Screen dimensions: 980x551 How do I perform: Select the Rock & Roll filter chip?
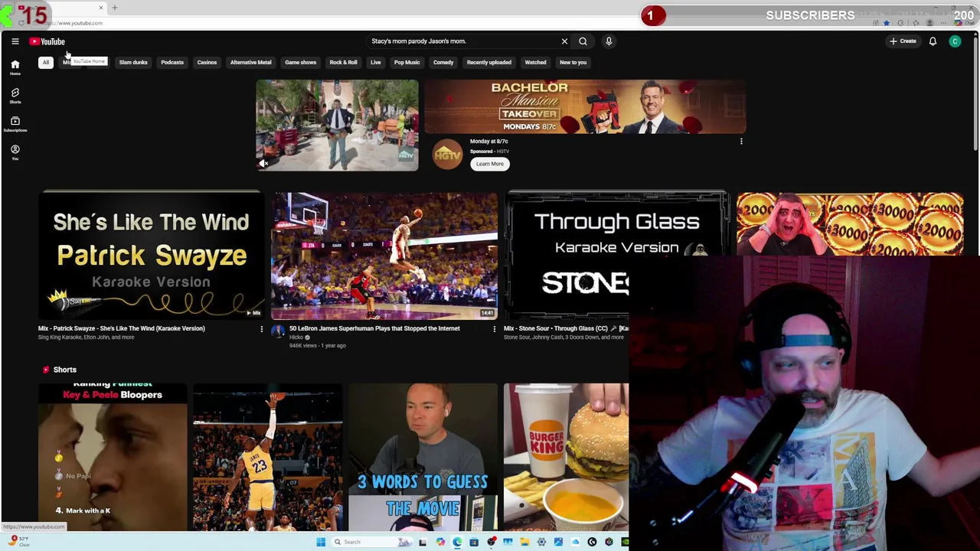(x=343, y=63)
